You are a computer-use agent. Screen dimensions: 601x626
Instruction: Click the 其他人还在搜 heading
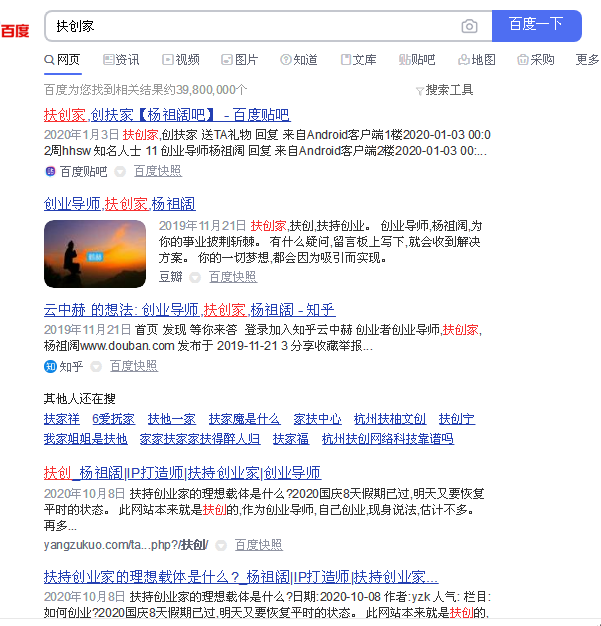point(80,398)
